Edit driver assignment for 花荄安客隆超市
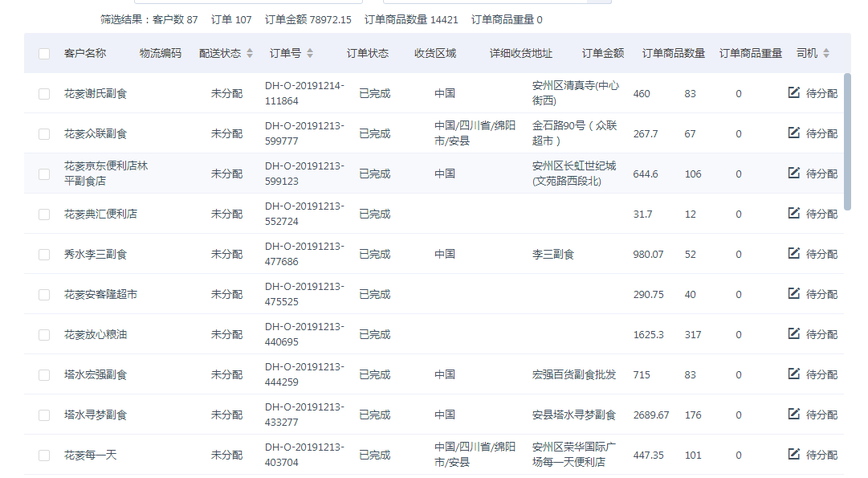This screenshot has width=868, height=478. click(794, 293)
